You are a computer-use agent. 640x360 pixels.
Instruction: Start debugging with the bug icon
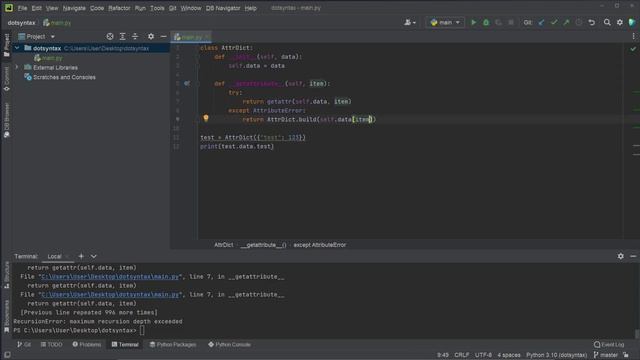pyautogui.click(x=486, y=22)
